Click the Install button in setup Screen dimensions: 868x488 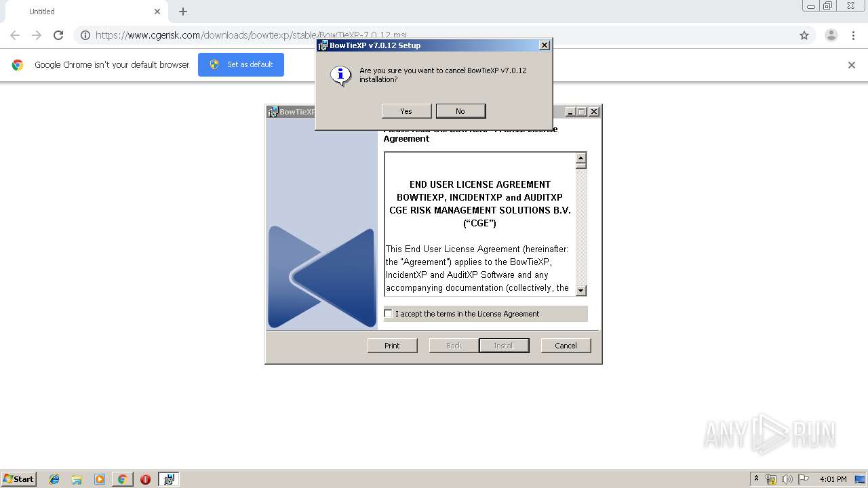pos(503,346)
